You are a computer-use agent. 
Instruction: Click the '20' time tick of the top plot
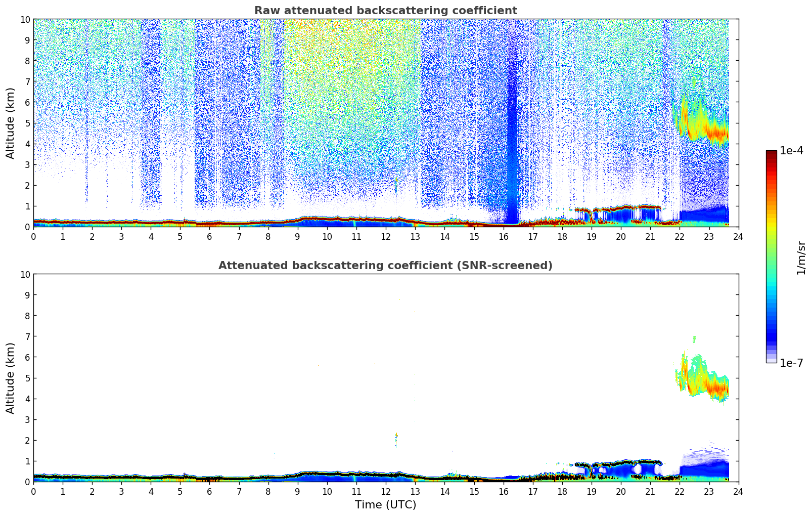click(621, 236)
